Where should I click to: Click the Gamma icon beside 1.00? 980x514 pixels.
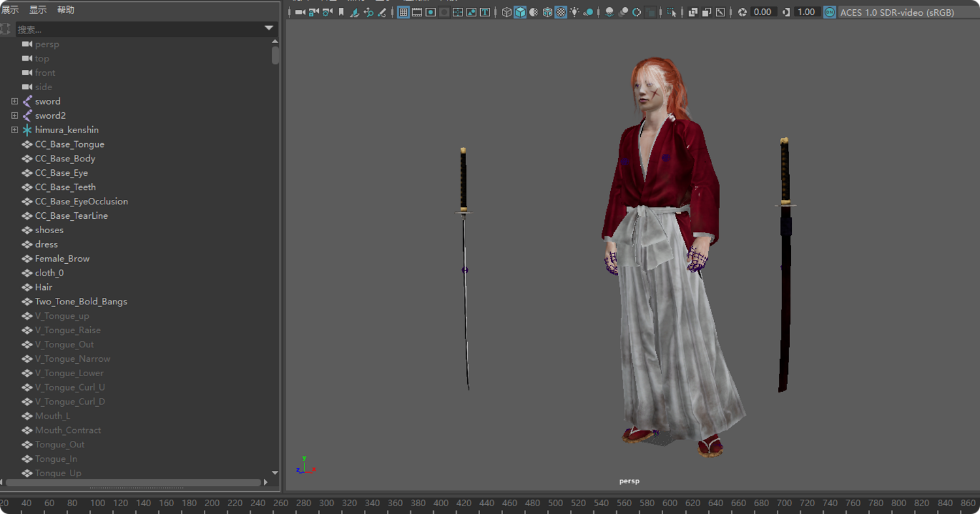tap(786, 12)
